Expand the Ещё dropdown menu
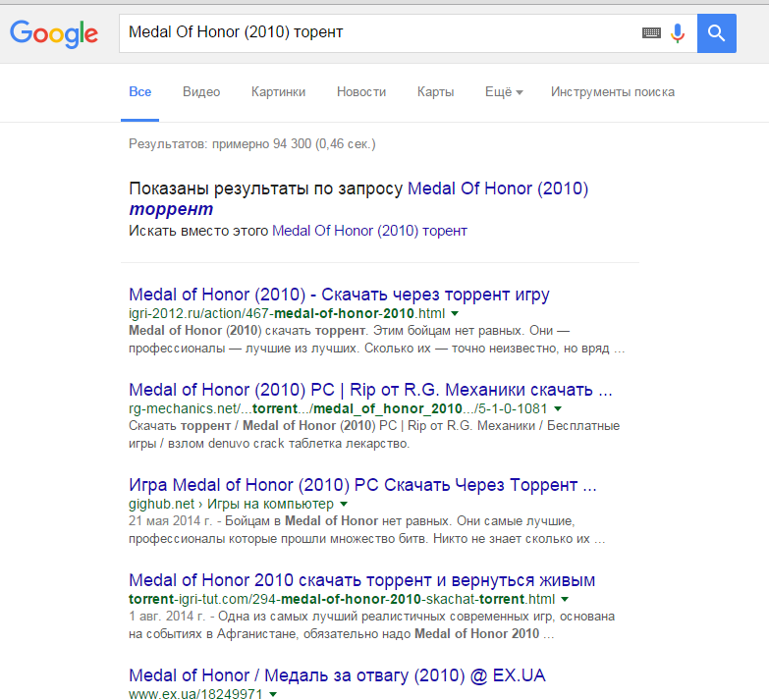The image size is (769, 700). point(504,91)
